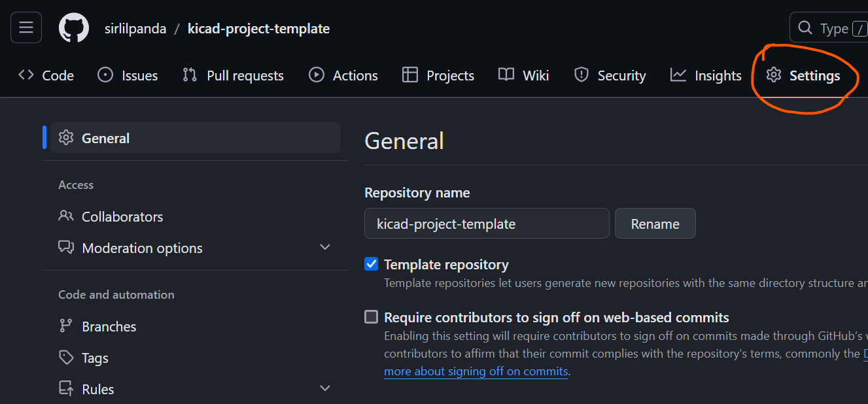The height and width of the screenshot is (404, 868).
Task: Open the hamburger navigation menu
Action: point(26,27)
